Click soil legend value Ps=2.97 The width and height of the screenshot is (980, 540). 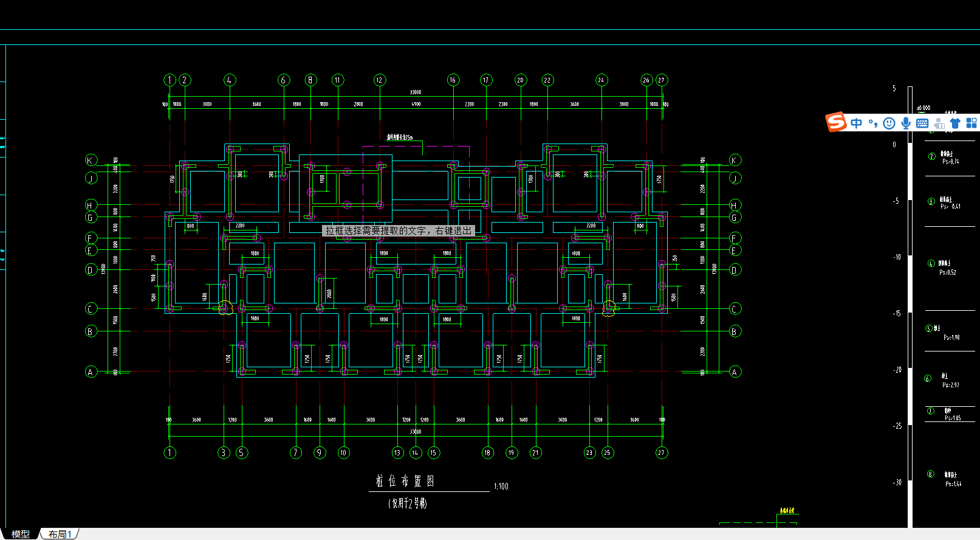click(x=951, y=385)
